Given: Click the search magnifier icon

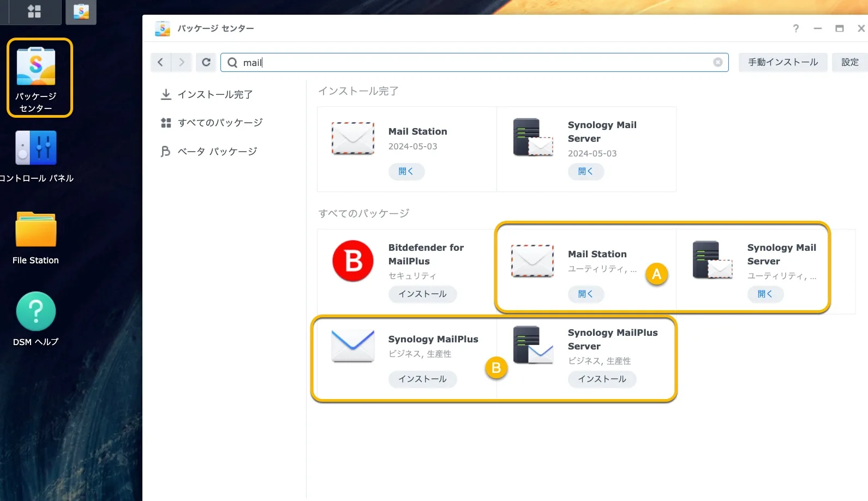Looking at the screenshot, I should [x=232, y=63].
